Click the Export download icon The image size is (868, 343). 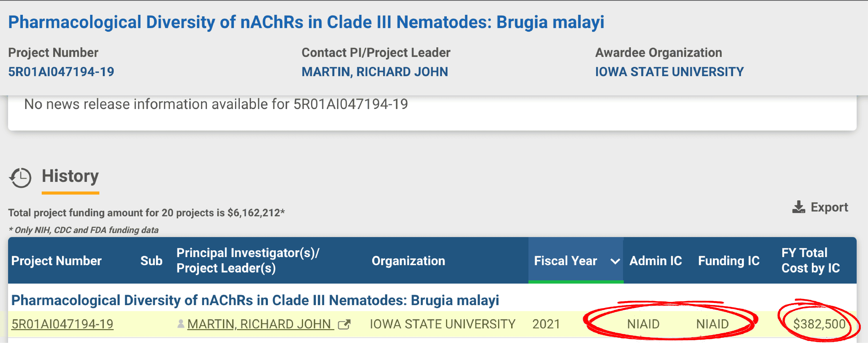pos(798,207)
